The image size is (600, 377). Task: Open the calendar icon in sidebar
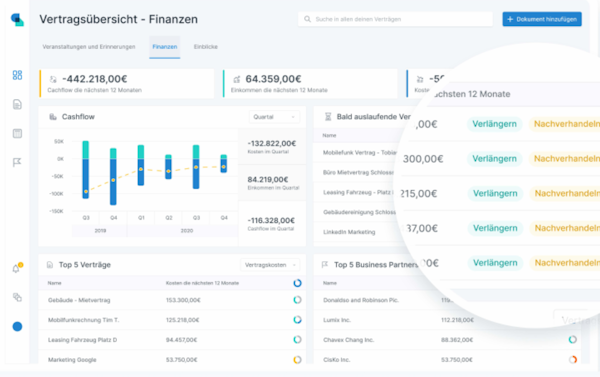[17, 133]
